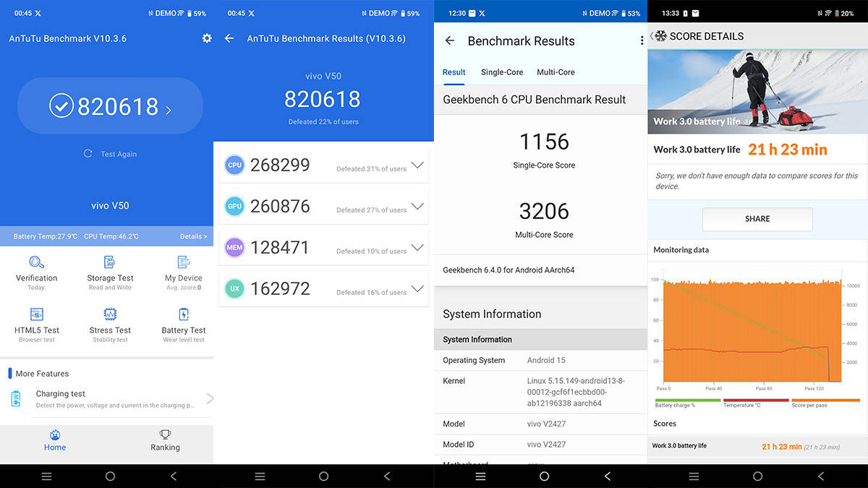Screen dimensions: 868x488
Task: Expand the GPU score 260876 row
Action: click(323, 206)
